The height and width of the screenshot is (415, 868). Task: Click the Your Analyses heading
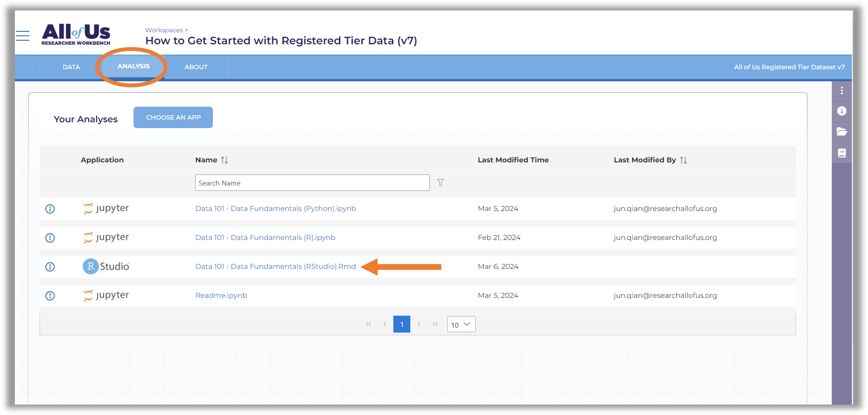point(86,119)
